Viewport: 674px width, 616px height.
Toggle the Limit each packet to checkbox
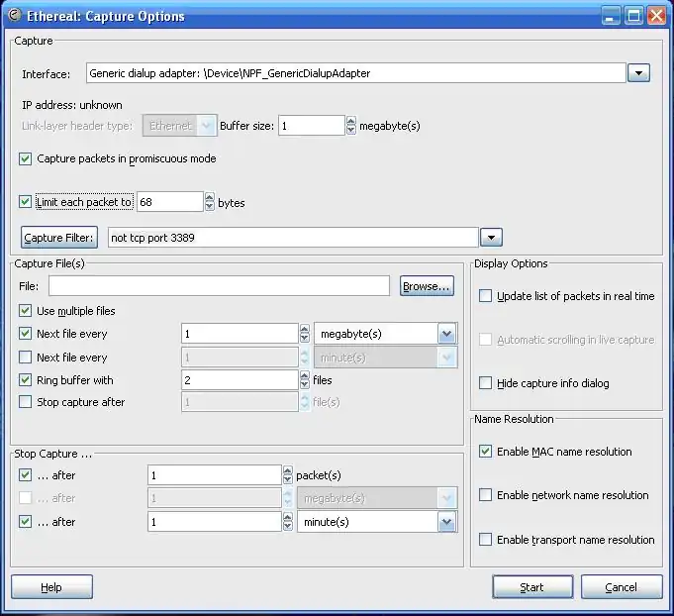pos(26,202)
